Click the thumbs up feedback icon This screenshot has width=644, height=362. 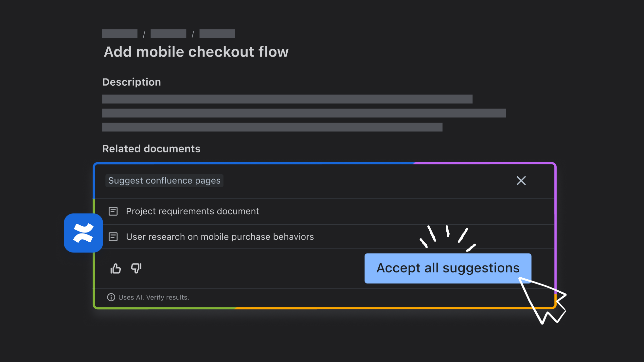[x=116, y=268]
